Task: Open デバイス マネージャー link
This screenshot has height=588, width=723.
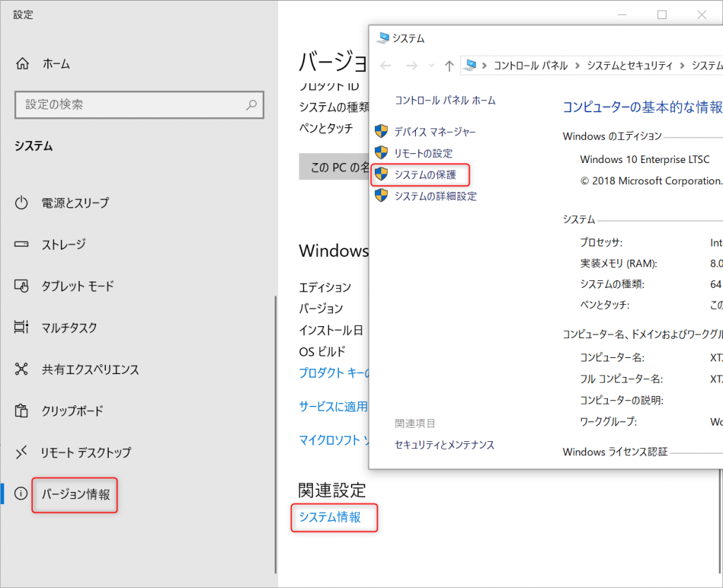Action: (x=435, y=131)
